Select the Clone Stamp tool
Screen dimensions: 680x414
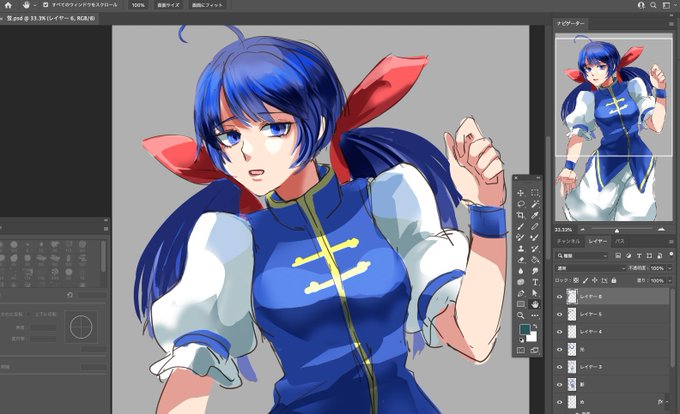point(521,249)
